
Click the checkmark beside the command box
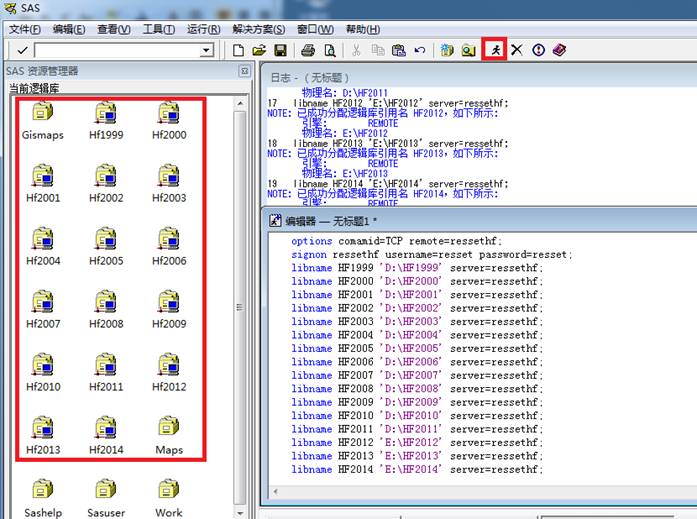point(22,50)
